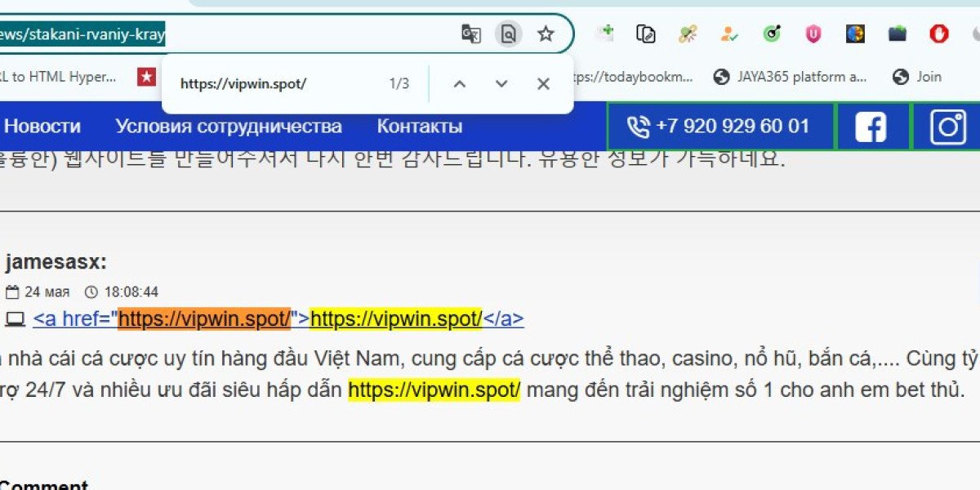Click the green target extension icon

772,34
